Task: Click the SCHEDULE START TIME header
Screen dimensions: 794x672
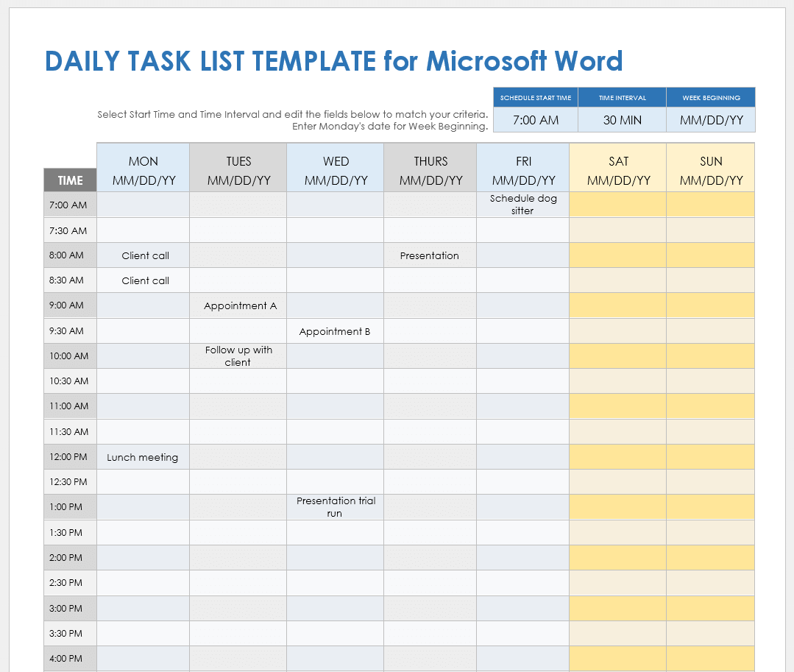Action: pyautogui.click(x=535, y=97)
